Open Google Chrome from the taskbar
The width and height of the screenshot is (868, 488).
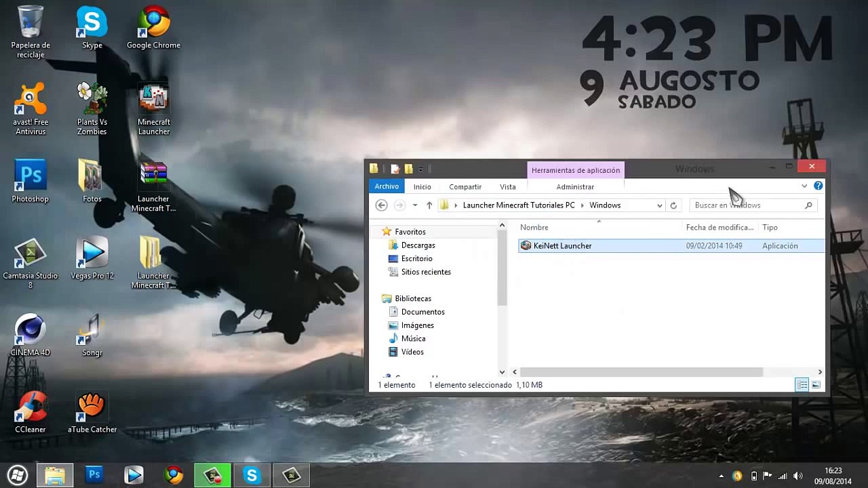(174, 475)
